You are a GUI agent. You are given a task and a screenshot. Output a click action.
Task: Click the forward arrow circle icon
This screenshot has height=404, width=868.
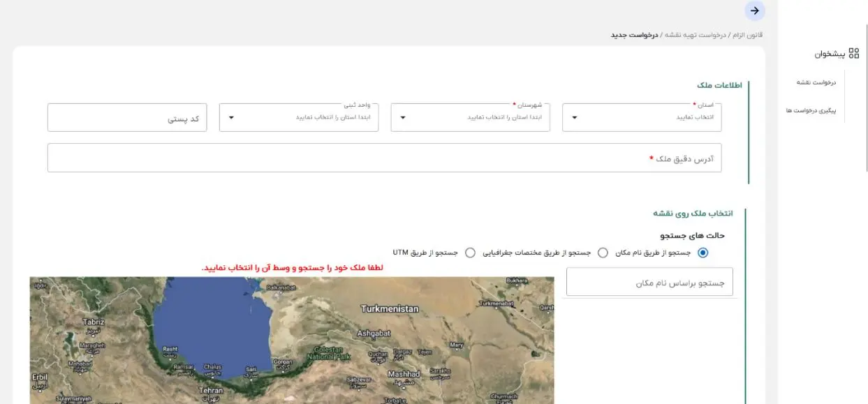[754, 10]
